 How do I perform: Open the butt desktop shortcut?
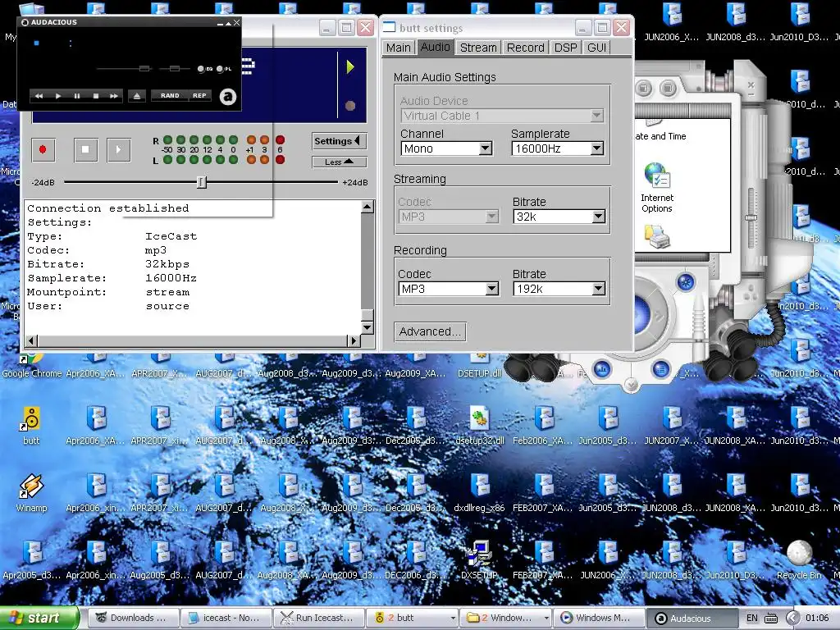pyautogui.click(x=31, y=426)
